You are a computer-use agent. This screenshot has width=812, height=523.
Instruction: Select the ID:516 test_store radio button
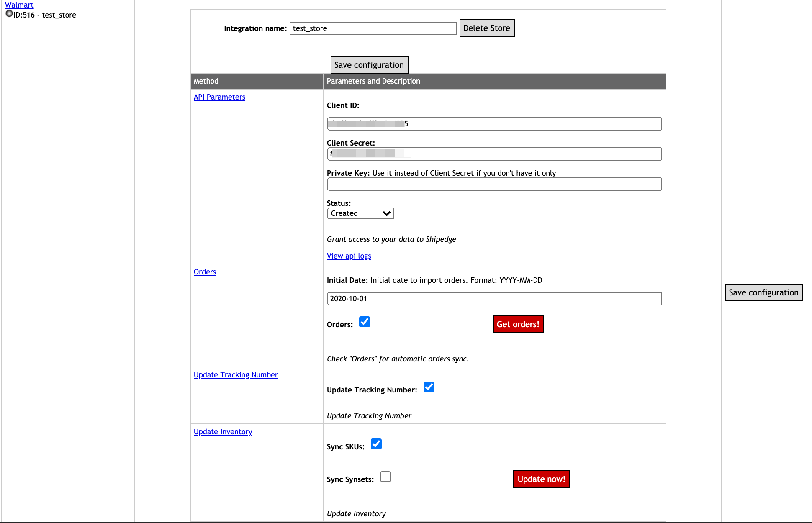9,14
